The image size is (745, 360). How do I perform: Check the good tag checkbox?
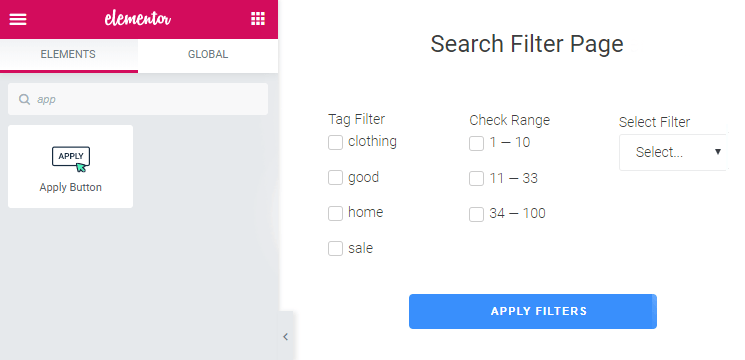point(335,178)
